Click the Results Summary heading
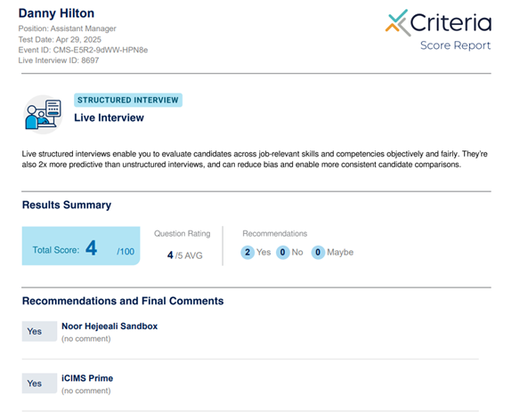 point(67,205)
